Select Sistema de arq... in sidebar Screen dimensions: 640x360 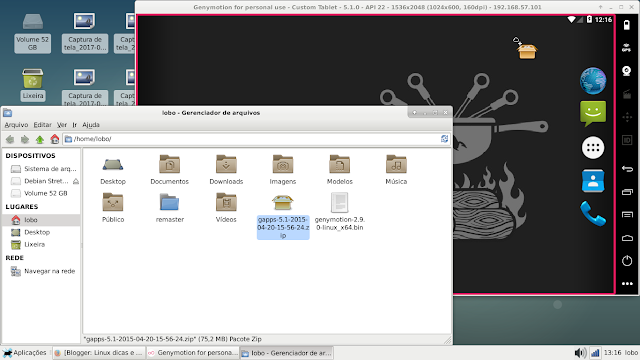44,169
